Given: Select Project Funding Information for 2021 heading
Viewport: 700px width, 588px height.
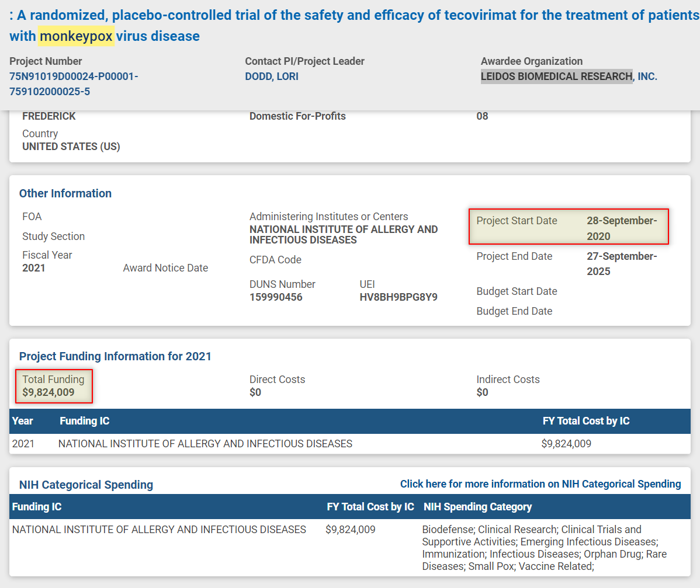Looking at the screenshot, I should (x=115, y=356).
